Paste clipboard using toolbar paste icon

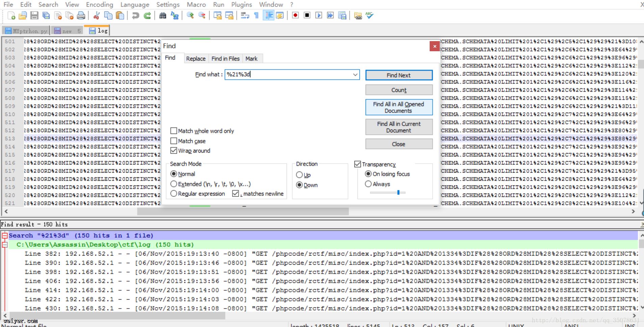pyautogui.click(x=120, y=16)
